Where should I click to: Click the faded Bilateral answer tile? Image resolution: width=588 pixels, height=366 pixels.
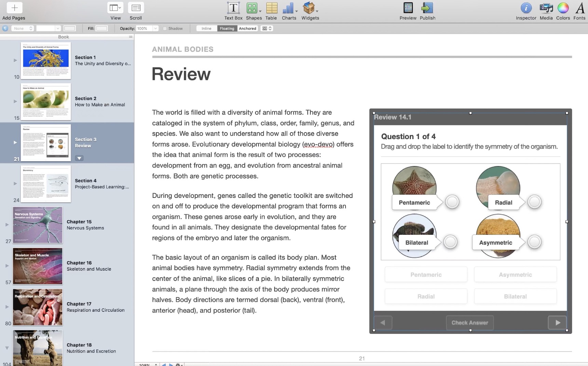point(515,296)
